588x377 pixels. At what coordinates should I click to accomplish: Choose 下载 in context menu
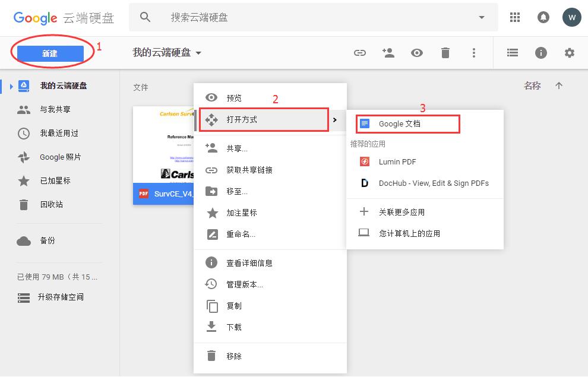point(270,327)
